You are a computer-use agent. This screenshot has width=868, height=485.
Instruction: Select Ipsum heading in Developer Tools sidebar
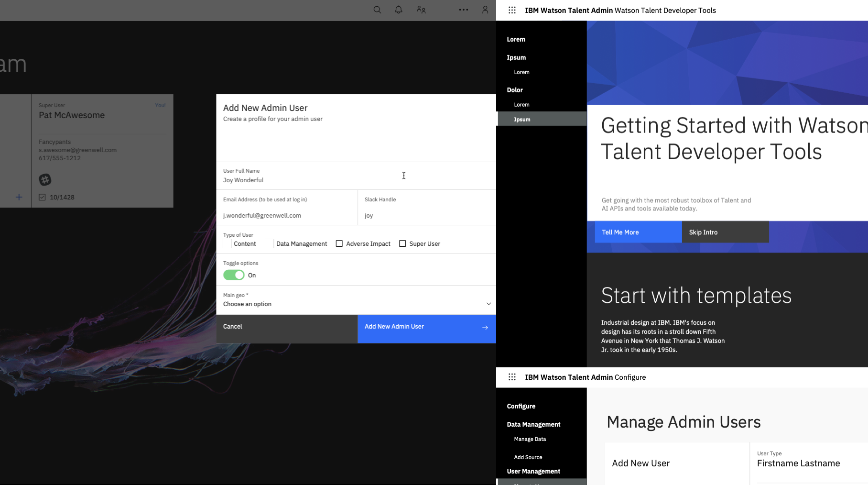[516, 57]
